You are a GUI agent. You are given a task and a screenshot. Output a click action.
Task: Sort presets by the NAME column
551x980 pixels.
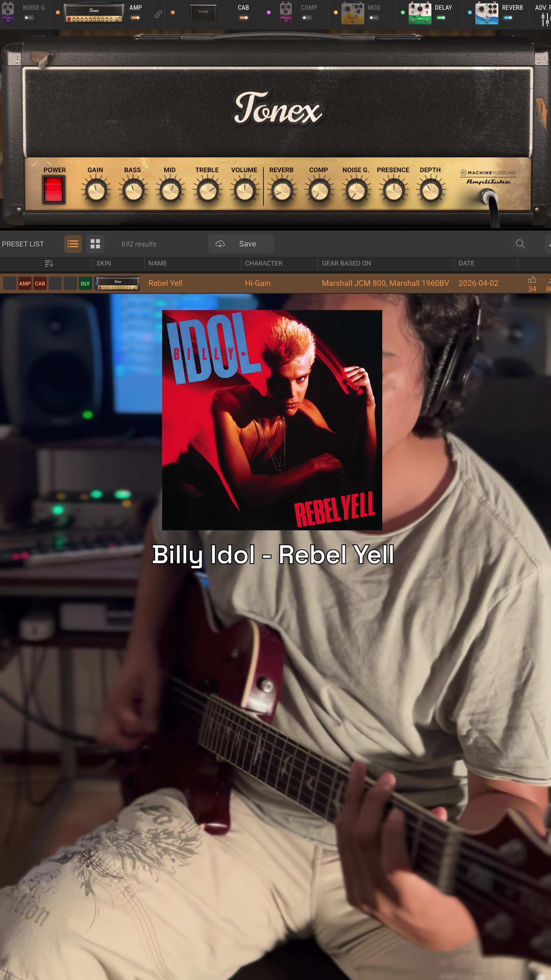point(157,263)
